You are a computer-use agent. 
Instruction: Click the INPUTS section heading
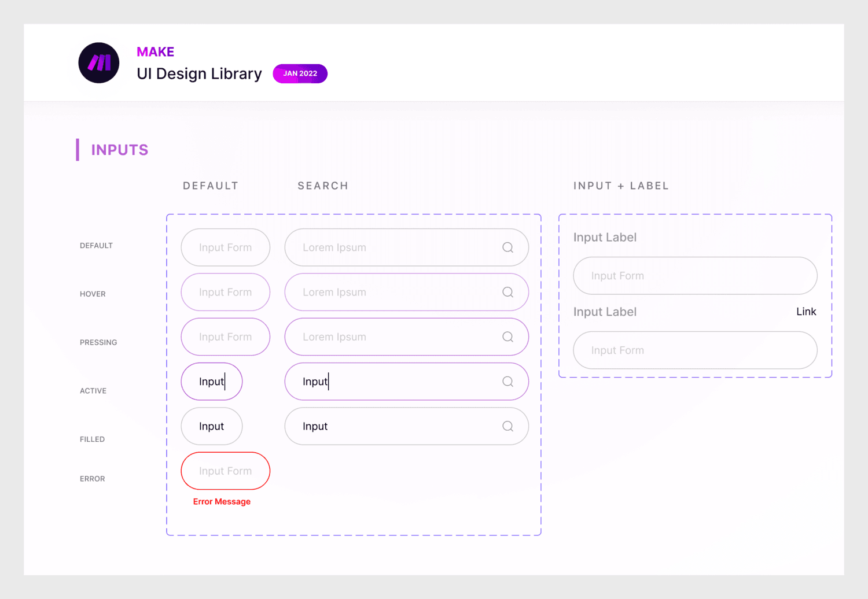(x=119, y=150)
